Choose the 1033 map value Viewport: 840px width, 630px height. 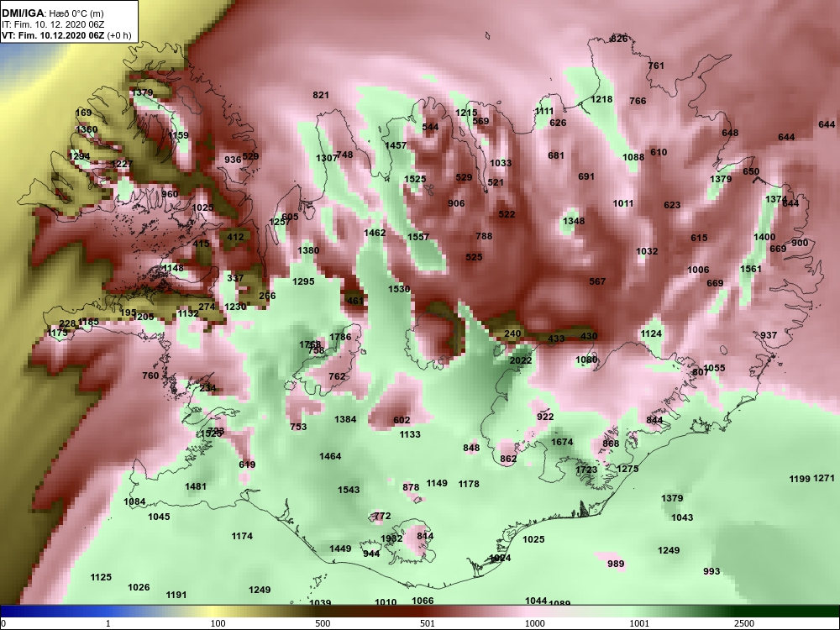tap(501, 163)
